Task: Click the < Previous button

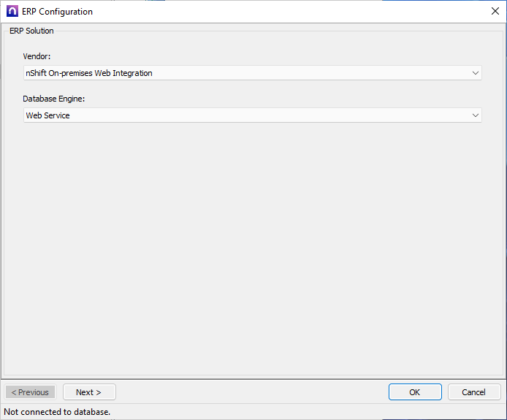Action: point(30,392)
